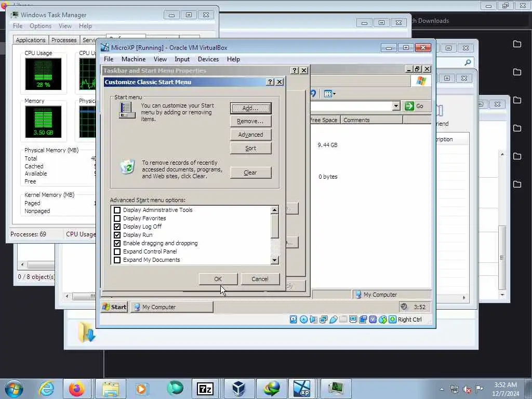The height and width of the screenshot is (399, 532).
Task: Open Internet Download Manager taskbar icon
Action: coord(272,389)
